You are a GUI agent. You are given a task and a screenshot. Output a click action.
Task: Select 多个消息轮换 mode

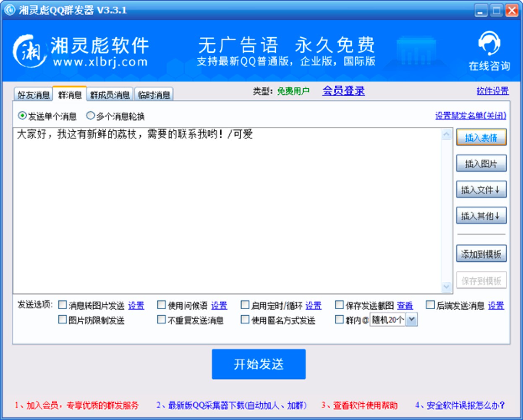90,115
